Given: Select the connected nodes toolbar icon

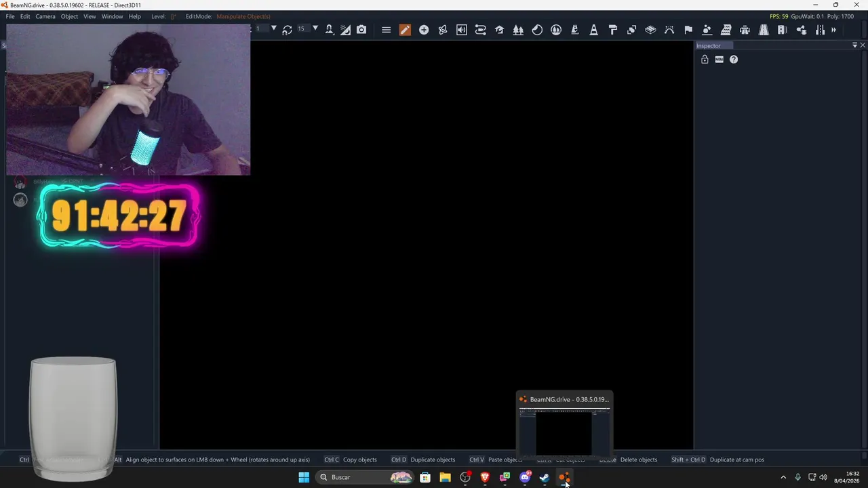Looking at the screenshot, I should coord(801,30).
